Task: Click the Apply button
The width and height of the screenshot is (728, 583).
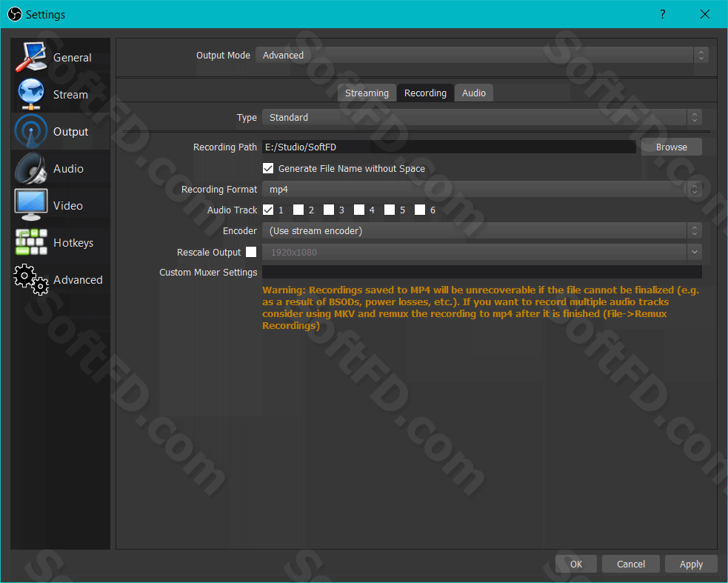Action: [x=691, y=564]
